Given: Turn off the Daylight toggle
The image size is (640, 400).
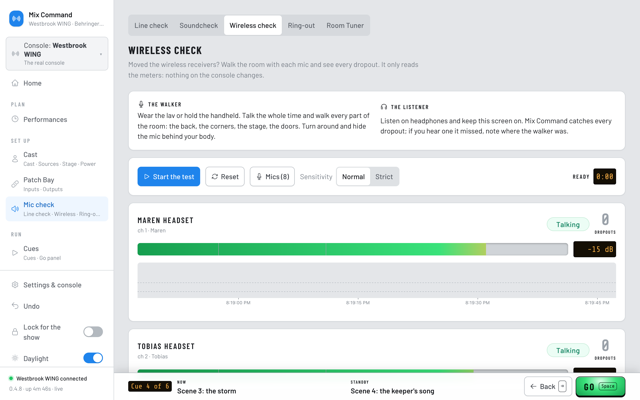Looking at the screenshot, I should click(93, 358).
